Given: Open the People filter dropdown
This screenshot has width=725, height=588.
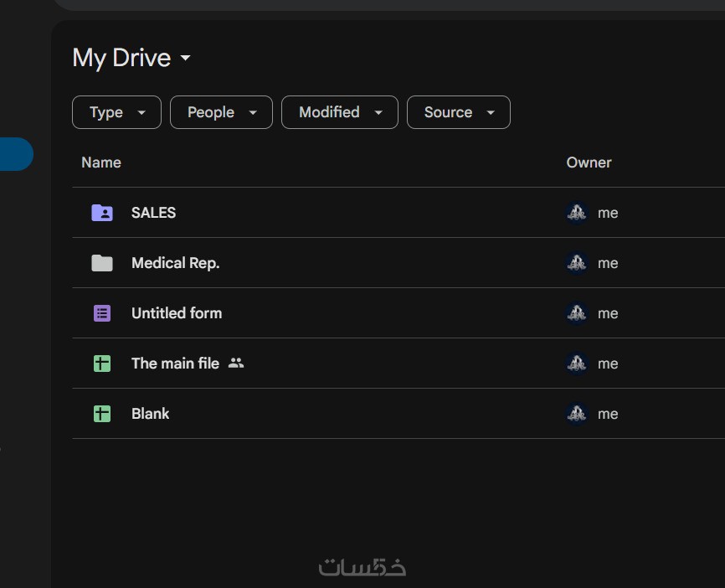Looking at the screenshot, I should coord(221,112).
